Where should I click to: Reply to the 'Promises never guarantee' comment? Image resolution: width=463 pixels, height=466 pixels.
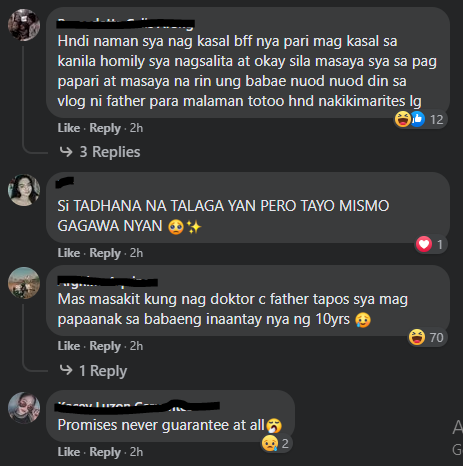[105, 452]
